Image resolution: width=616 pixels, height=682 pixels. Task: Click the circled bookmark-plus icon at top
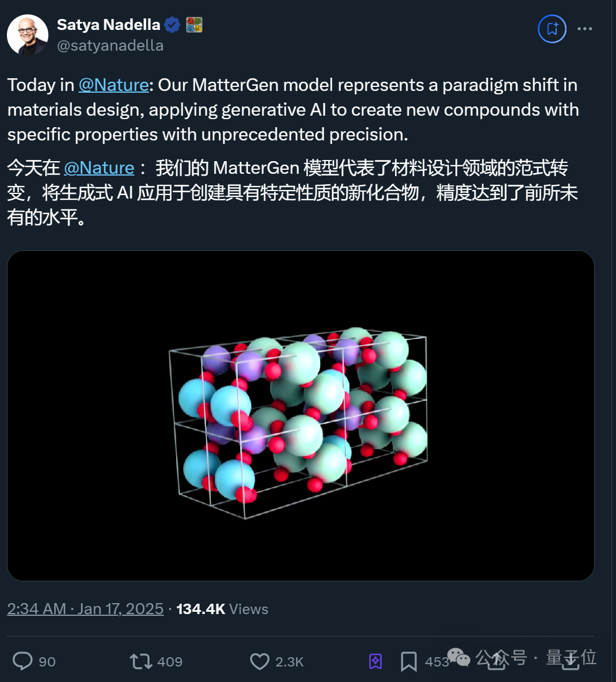coord(552,29)
